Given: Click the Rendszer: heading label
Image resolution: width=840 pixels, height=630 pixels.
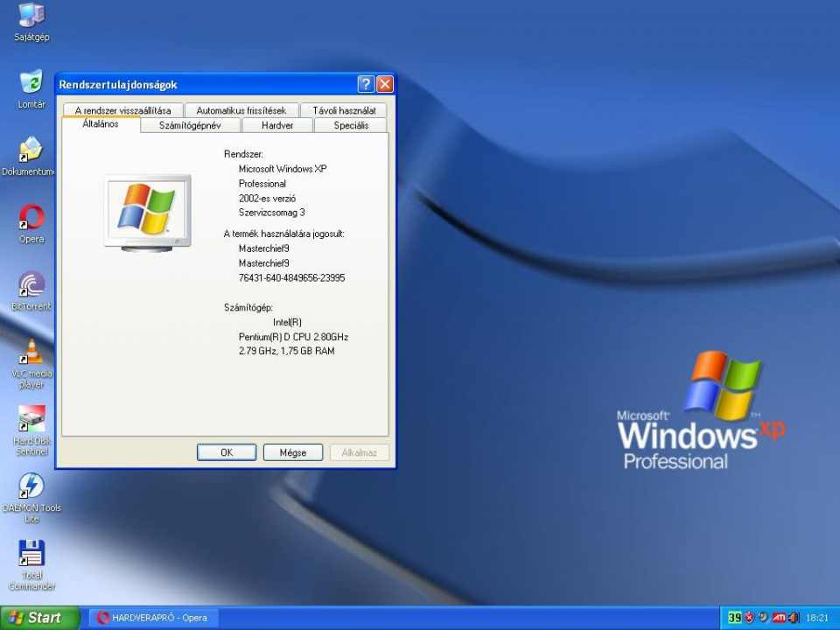Looking at the screenshot, I should [243, 154].
